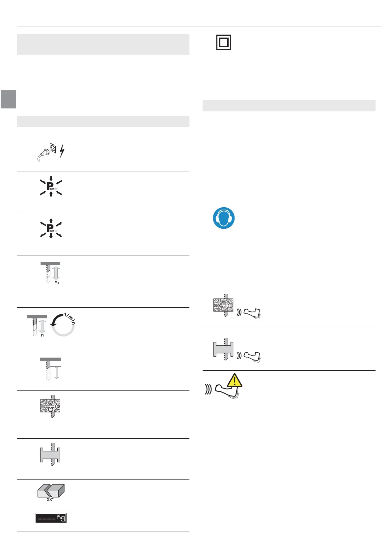Image resolution: width=392 pixels, height=555 pixels.
Task: Select the power output icon with outward arrows
Action: tap(51, 228)
